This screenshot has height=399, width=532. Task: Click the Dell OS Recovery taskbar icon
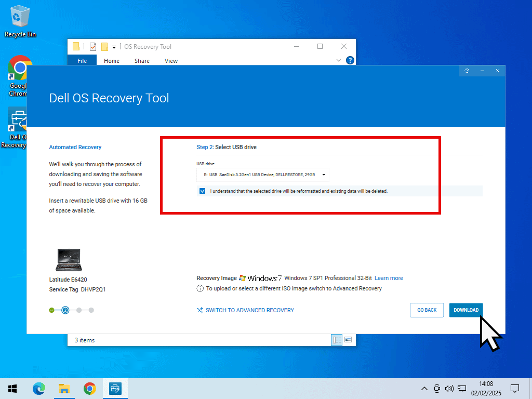[x=115, y=388]
